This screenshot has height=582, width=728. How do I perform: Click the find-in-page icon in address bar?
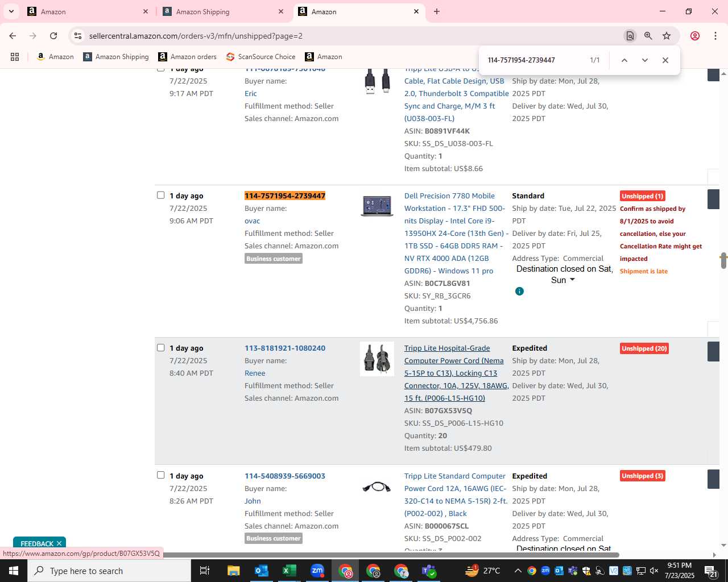630,36
